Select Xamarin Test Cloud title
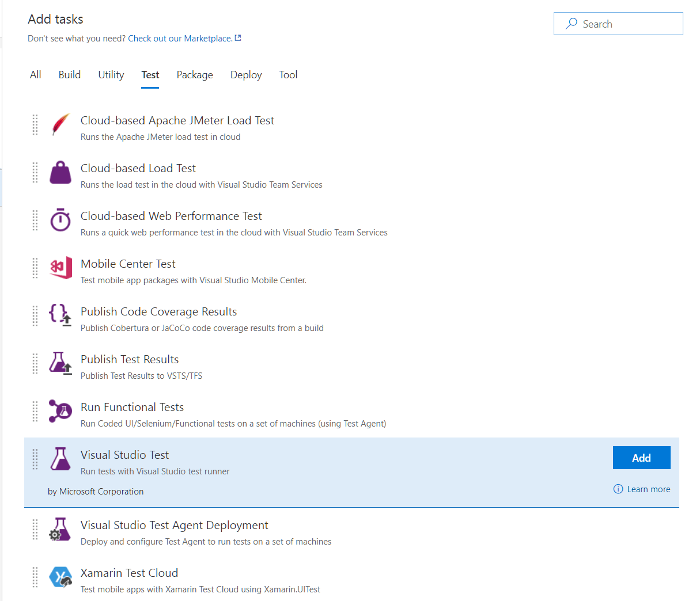Image resolution: width=700 pixels, height=601 pixels. coord(130,573)
